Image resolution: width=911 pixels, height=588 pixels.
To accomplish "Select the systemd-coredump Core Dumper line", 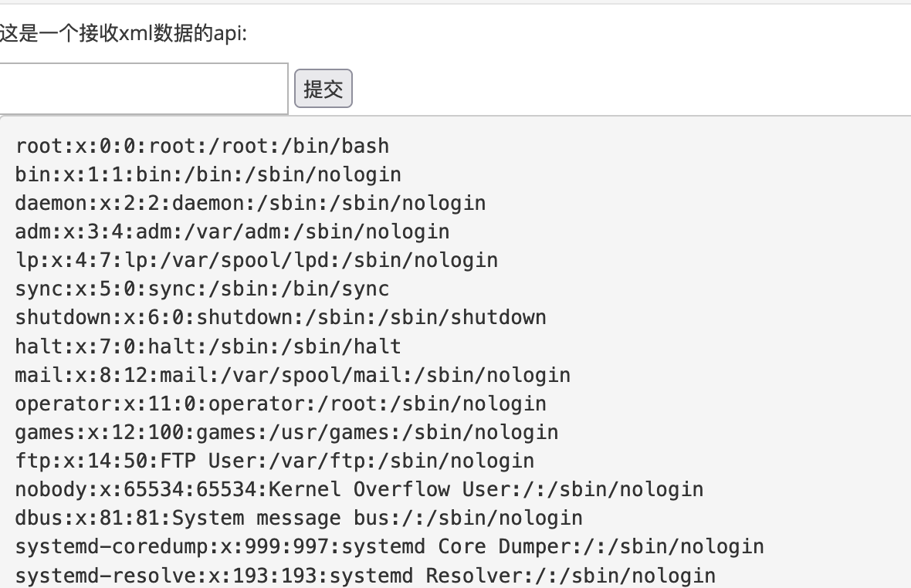I will click(389, 547).
